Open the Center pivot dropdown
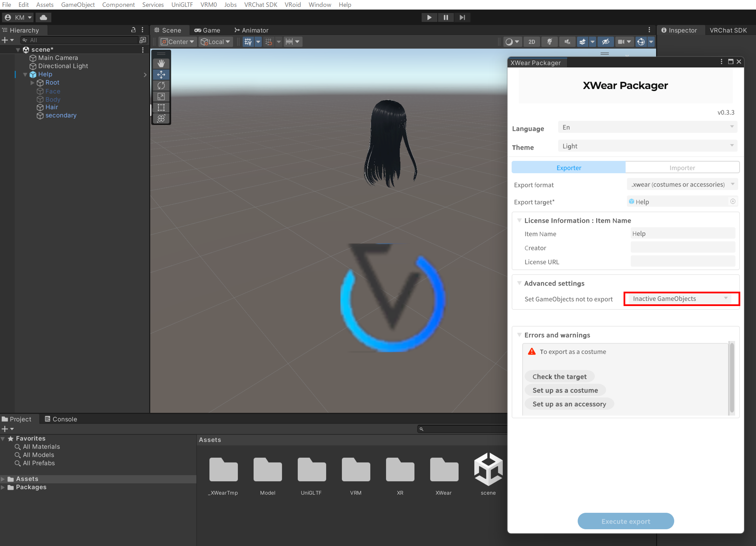The height and width of the screenshot is (546, 756). pyautogui.click(x=178, y=42)
